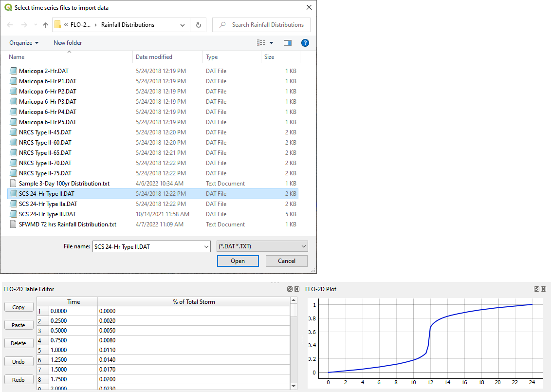Open the file dialog Help icon
The image size is (551, 392).
pos(305,43)
